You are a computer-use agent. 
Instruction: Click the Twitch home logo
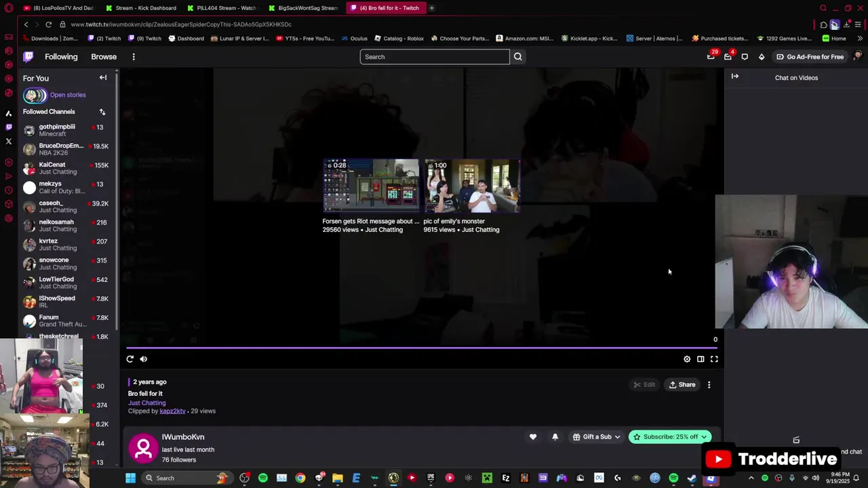point(28,57)
